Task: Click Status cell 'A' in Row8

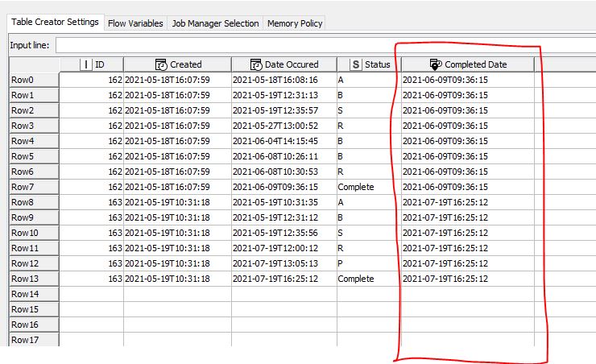Action: click(369, 202)
